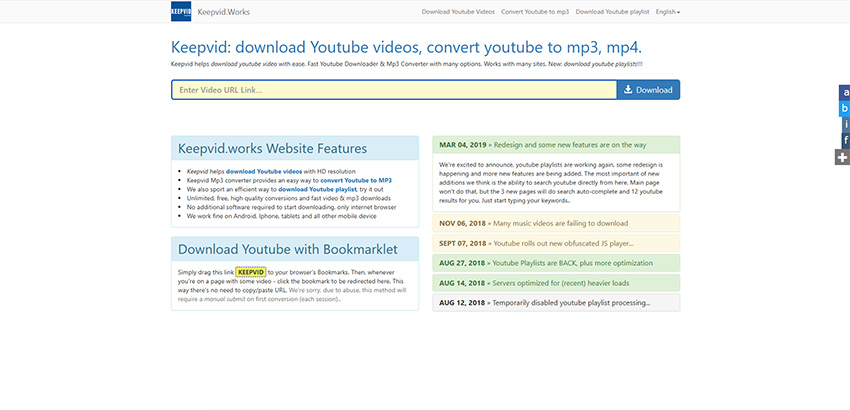Open Convert Youtube to mp3 menu item

(534, 12)
